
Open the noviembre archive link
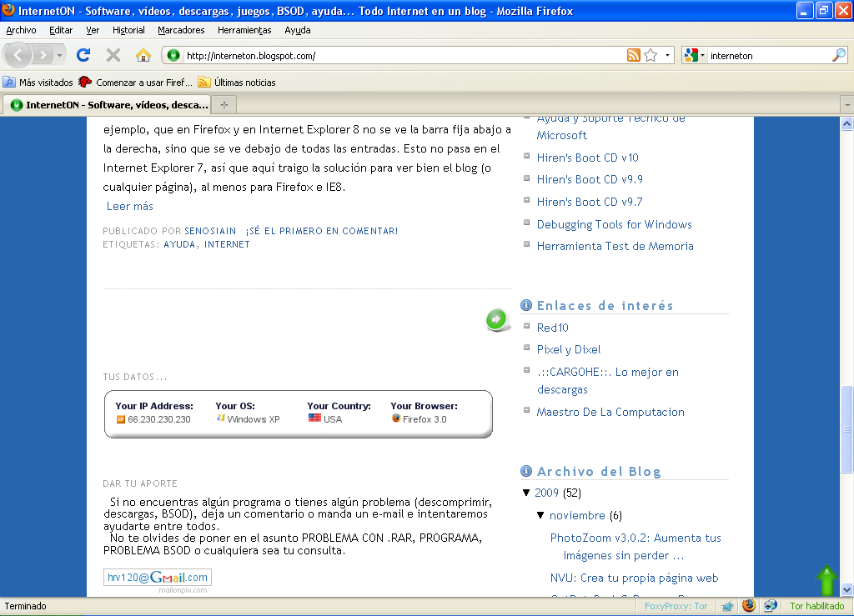[x=577, y=515]
